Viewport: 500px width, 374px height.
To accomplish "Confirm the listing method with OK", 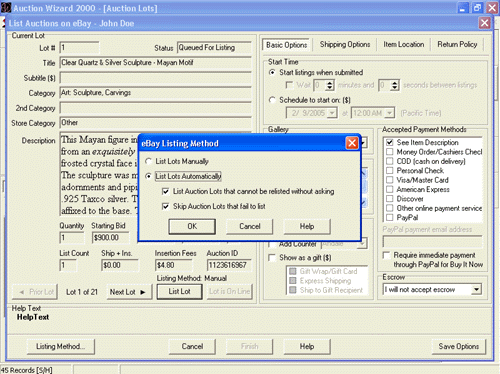I will 192,226.
